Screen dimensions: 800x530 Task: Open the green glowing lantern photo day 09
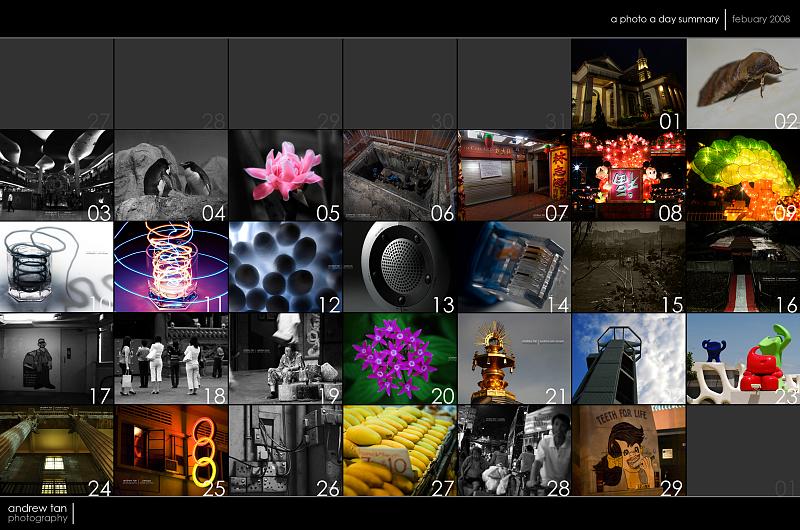[x=743, y=175]
